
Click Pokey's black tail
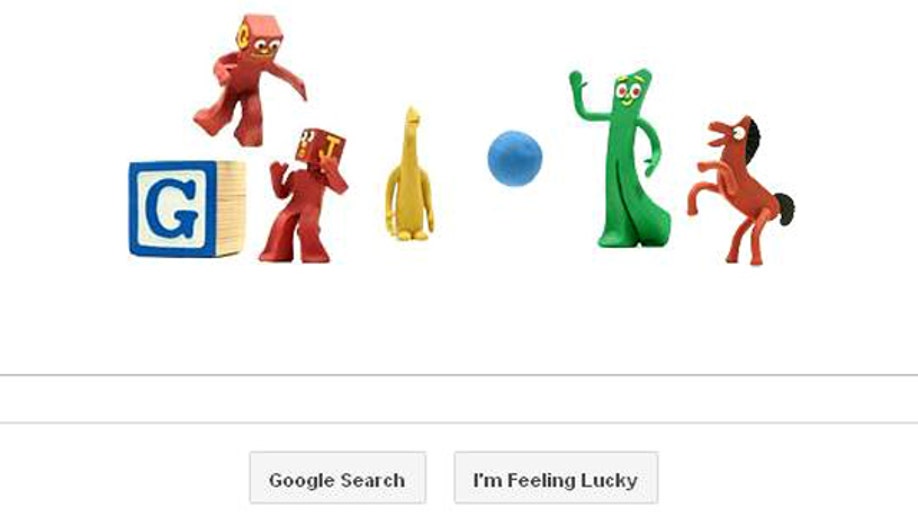(x=785, y=209)
